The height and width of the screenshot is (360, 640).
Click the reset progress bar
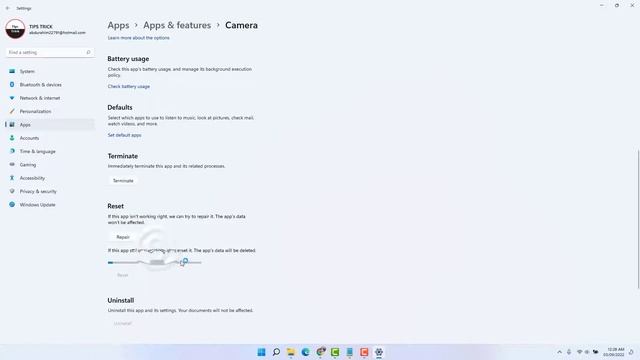(155, 262)
